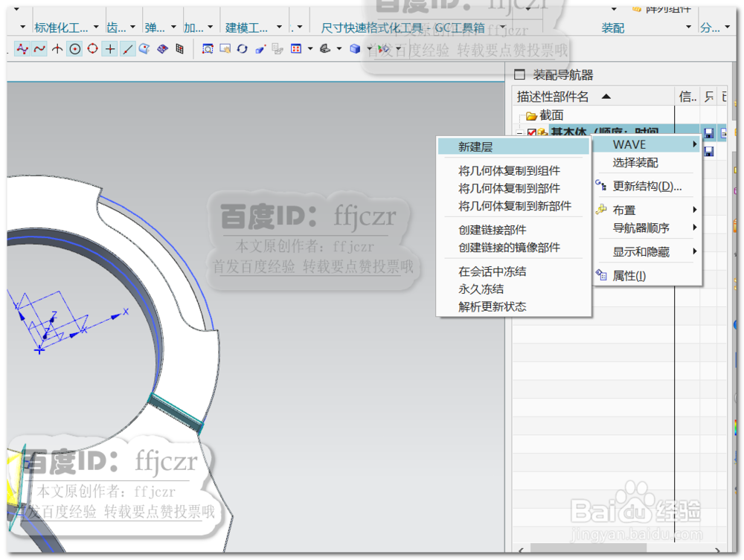
Task: Click the save icon beside 基本体 component
Action: (x=708, y=132)
